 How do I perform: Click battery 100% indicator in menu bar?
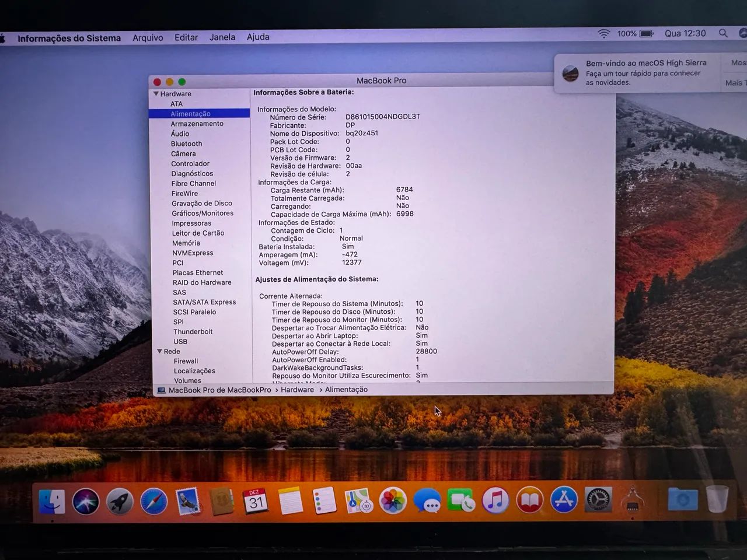[x=636, y=34]
